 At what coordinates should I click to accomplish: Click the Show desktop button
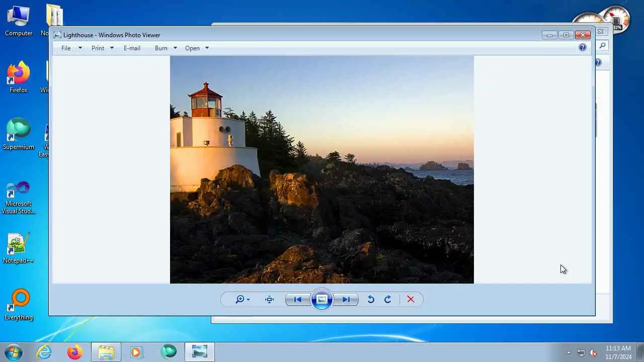tap(640, 352)
